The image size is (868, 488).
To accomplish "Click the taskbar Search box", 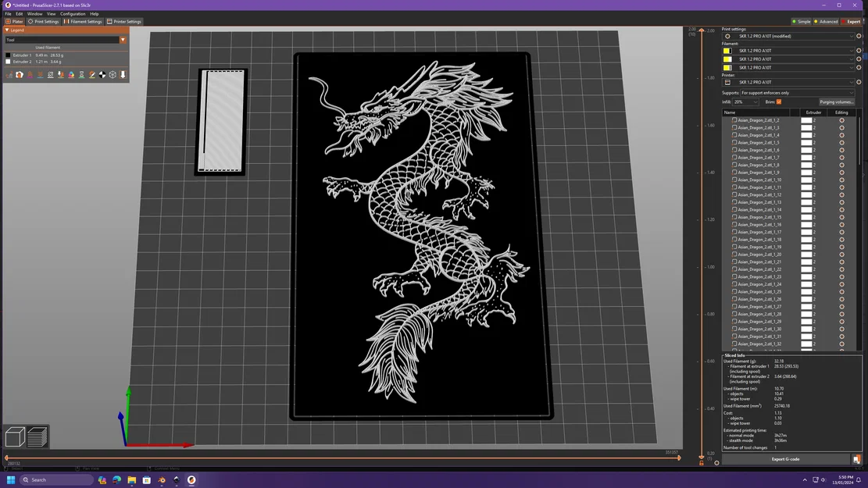I will click(x=56, y=479).
